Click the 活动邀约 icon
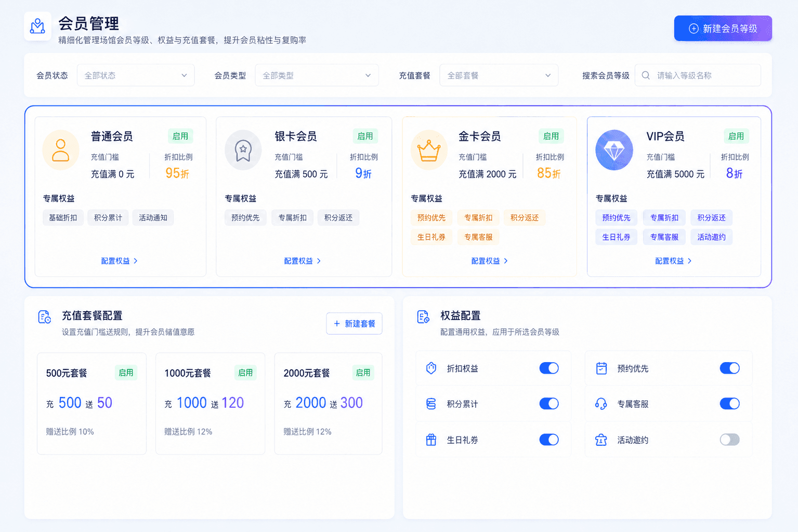The width and height of the screenshot is (798, 532). (601, 440)
